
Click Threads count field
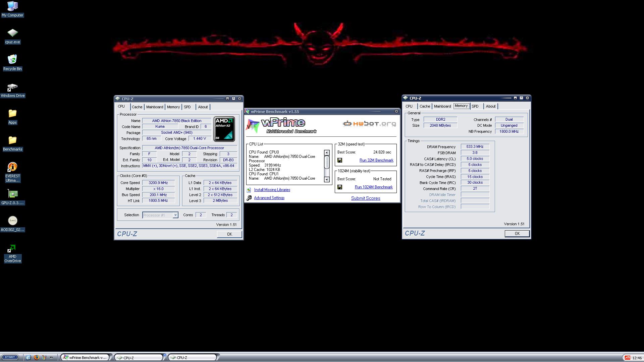pos(231,215)
